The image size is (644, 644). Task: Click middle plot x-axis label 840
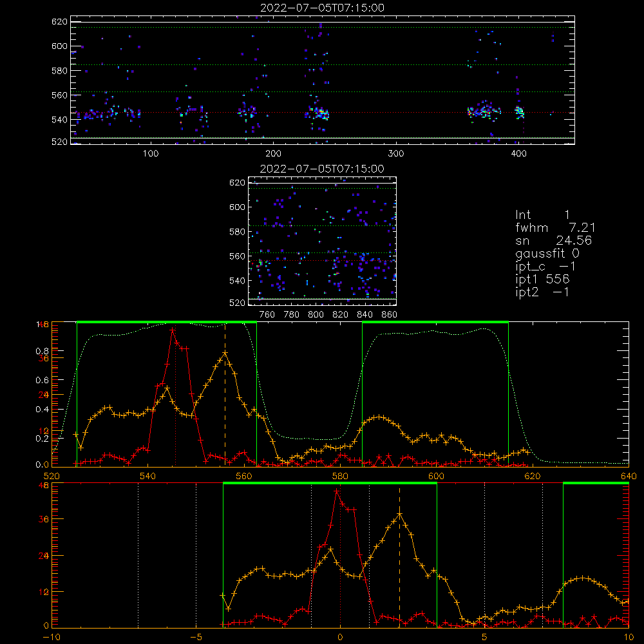tap(365, 315)
